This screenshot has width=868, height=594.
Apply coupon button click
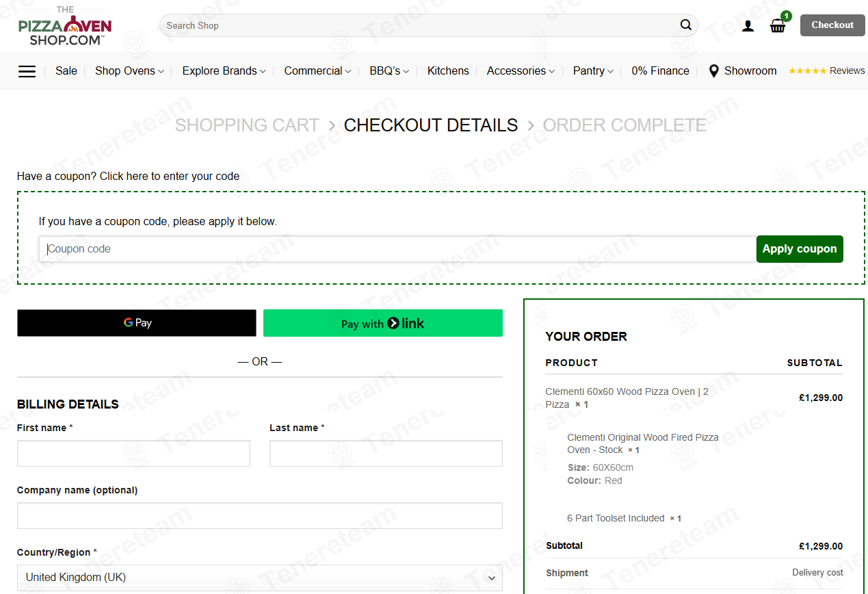800,249
